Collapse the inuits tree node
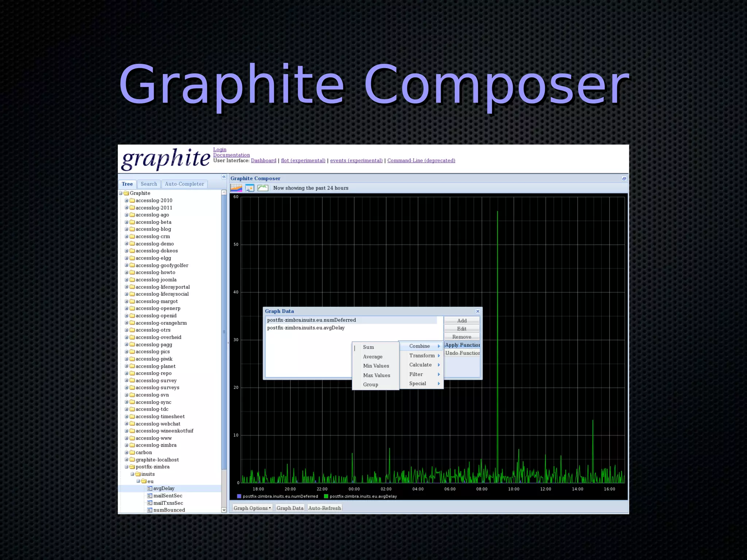Image resolution: width=747 pixels, height=560 pixels. 132,474
